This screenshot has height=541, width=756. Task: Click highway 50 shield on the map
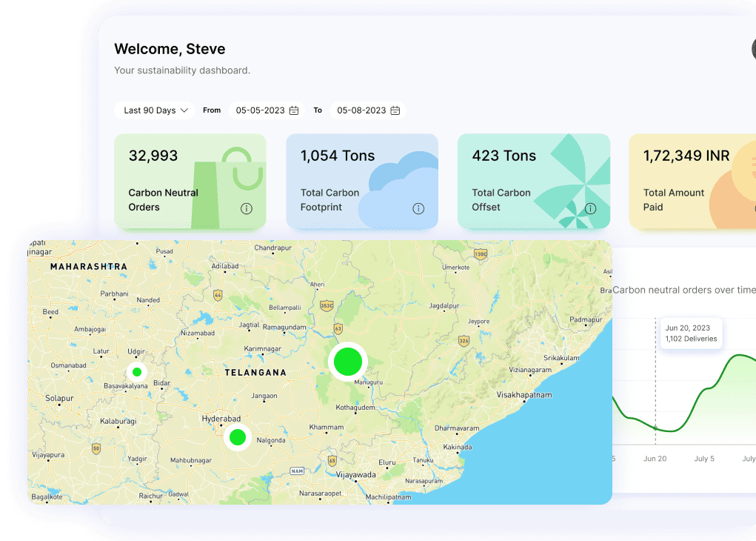pos(96,449)
